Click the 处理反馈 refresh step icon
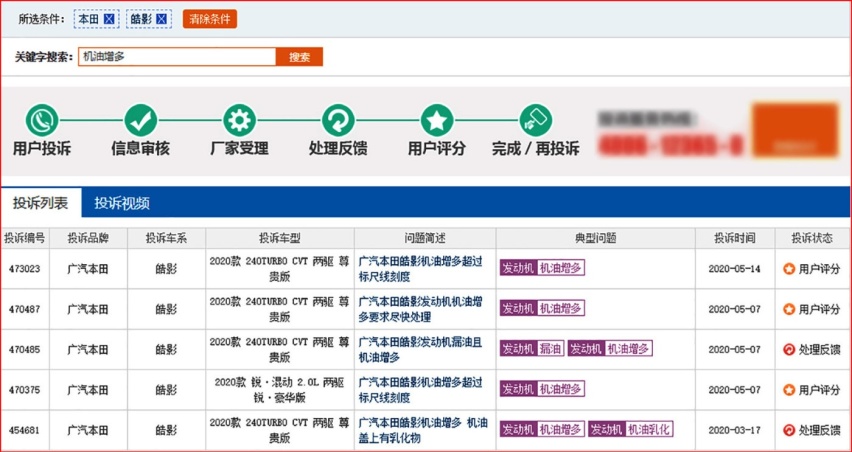The width and height of the screenshot is (852, 452). (x=338, y=120)
